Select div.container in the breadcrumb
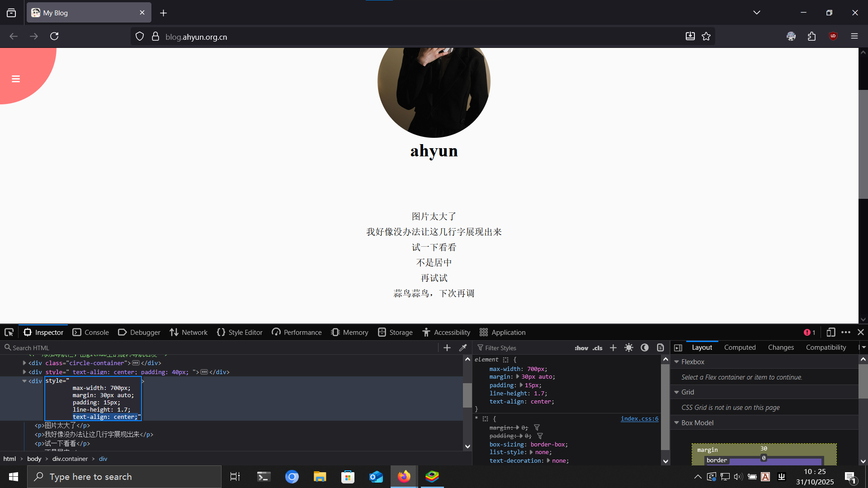 (x=70, y=459)
